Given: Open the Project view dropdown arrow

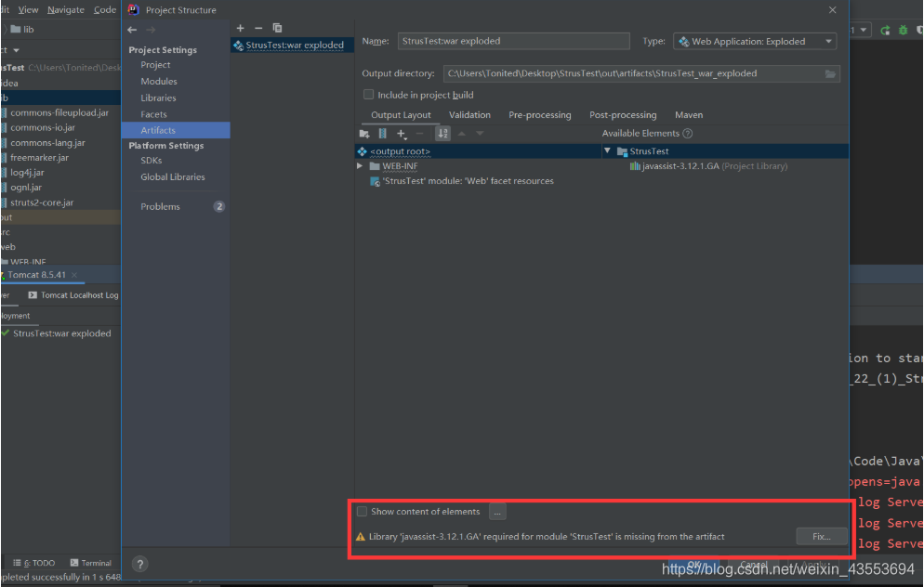Looking at the screenshot, I should 16,51.
